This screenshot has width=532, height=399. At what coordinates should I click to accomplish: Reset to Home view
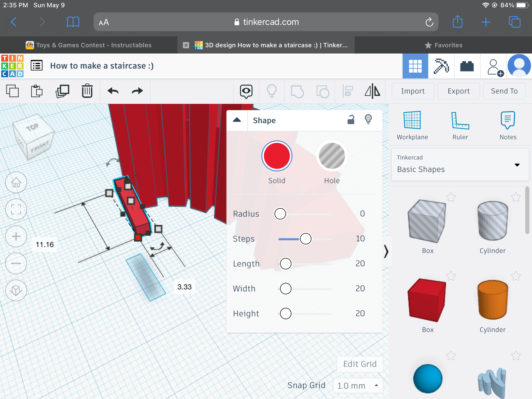pos(16,182)
